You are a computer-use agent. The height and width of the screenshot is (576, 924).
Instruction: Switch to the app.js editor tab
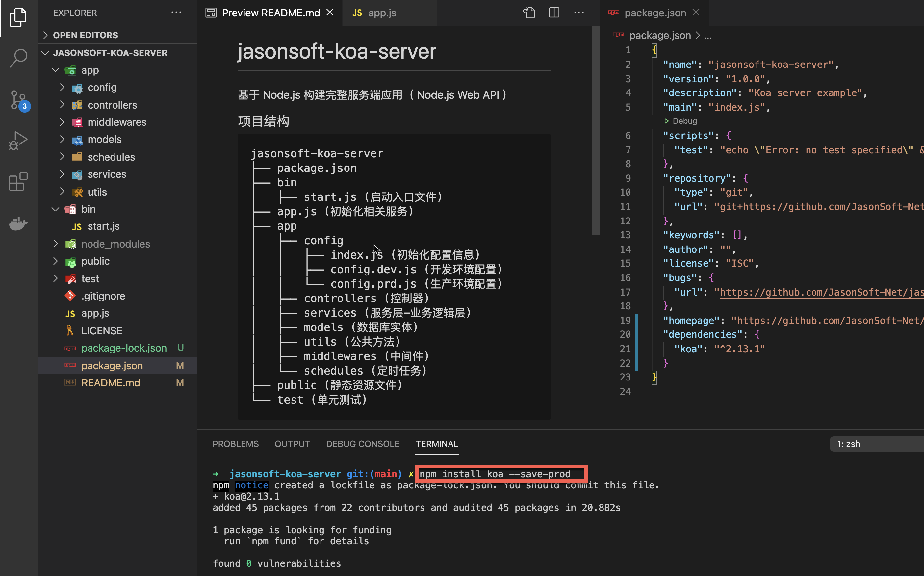[x=382, y=13]
